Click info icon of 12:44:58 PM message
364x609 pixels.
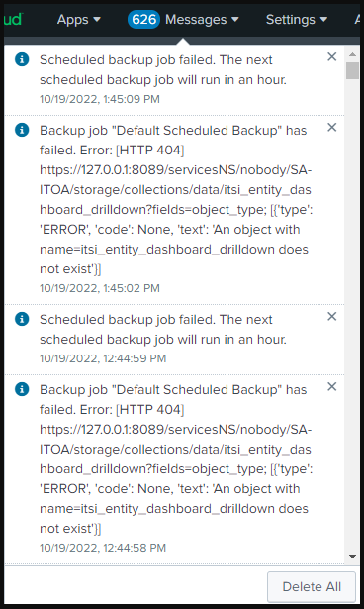pos(22,389)
